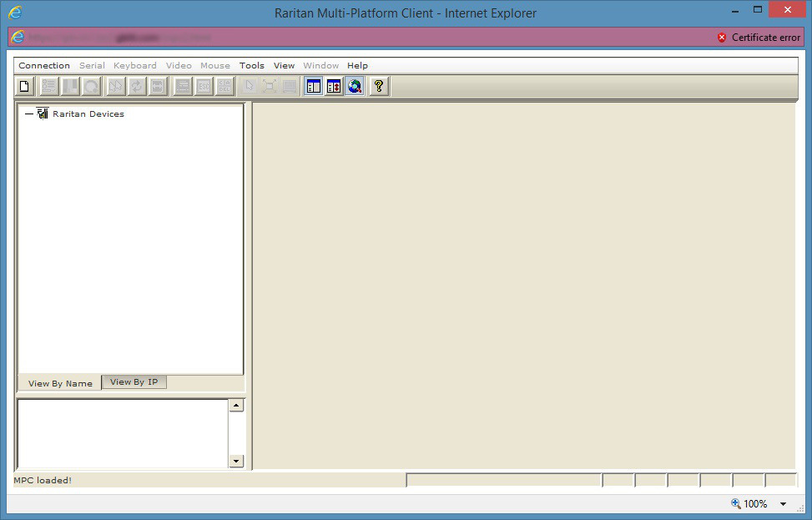812x520 pixels.
Task: Click the log panel scroll down arrow
Action: [x=236, y=461]
